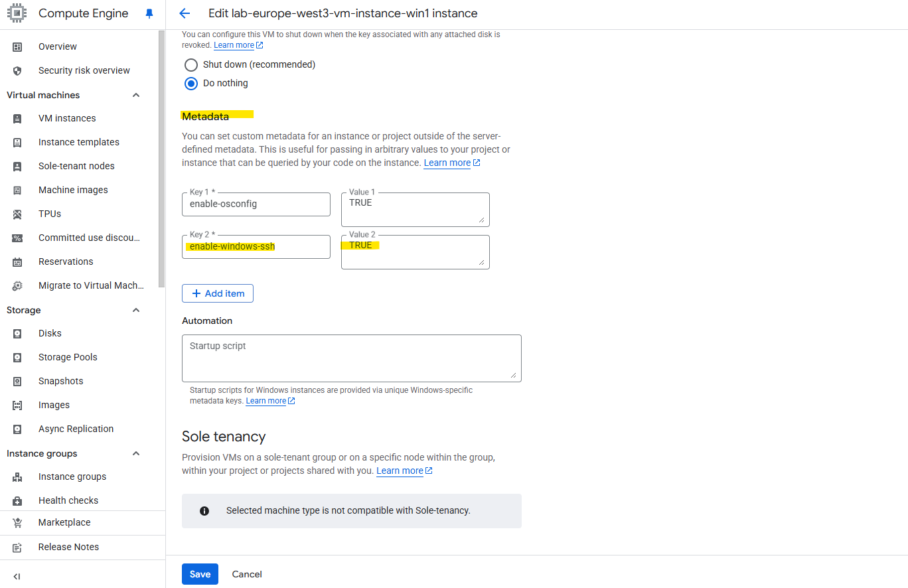Open Learn more link about key revocation
The height and width of the screenshot is (588, 908).
click(238, 45)
